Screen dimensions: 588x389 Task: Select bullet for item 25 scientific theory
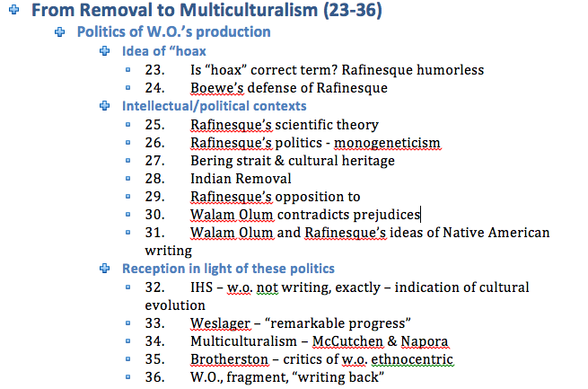pos(127,124)
